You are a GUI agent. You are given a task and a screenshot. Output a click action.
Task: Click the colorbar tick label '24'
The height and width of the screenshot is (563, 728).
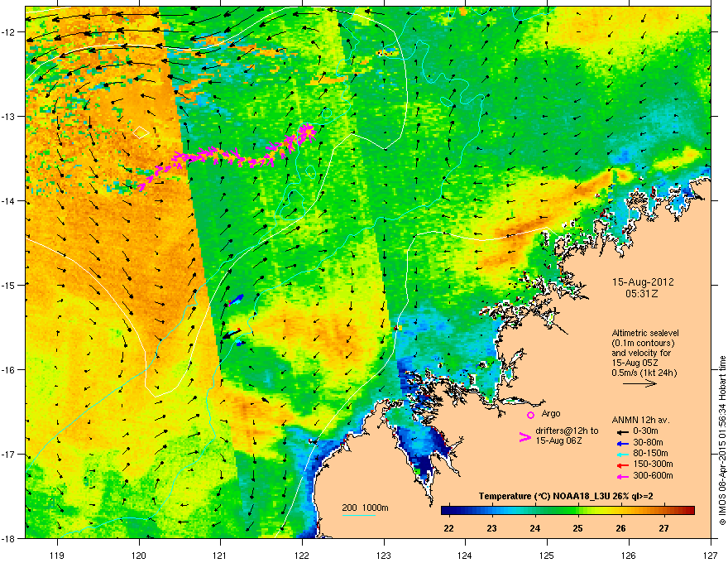point(535,528)
